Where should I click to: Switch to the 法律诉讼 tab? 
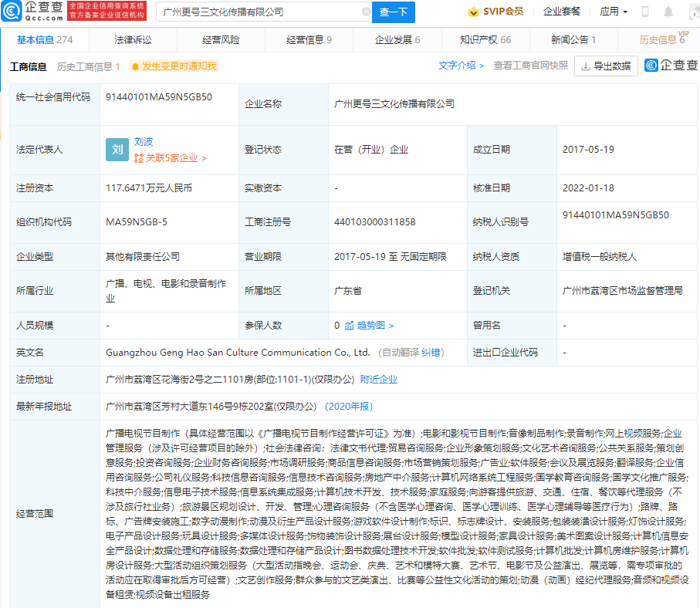[x=133, y=39]
